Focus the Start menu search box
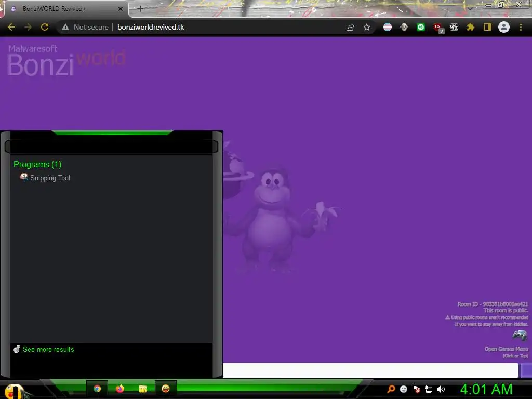Image resolution: width=532 pixels, height=399 pixels. [x=111, y=147]
